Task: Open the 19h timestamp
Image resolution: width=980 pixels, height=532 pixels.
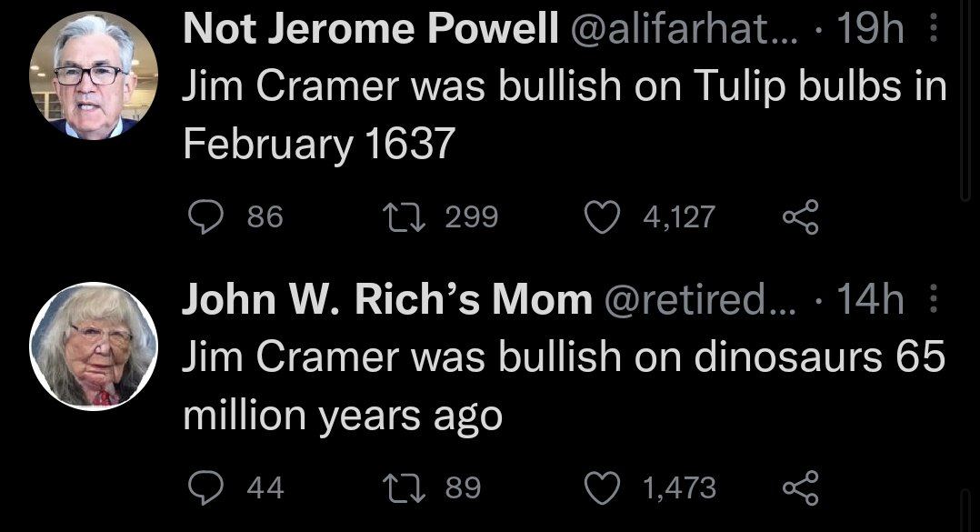Action: (x=871, y=29)
